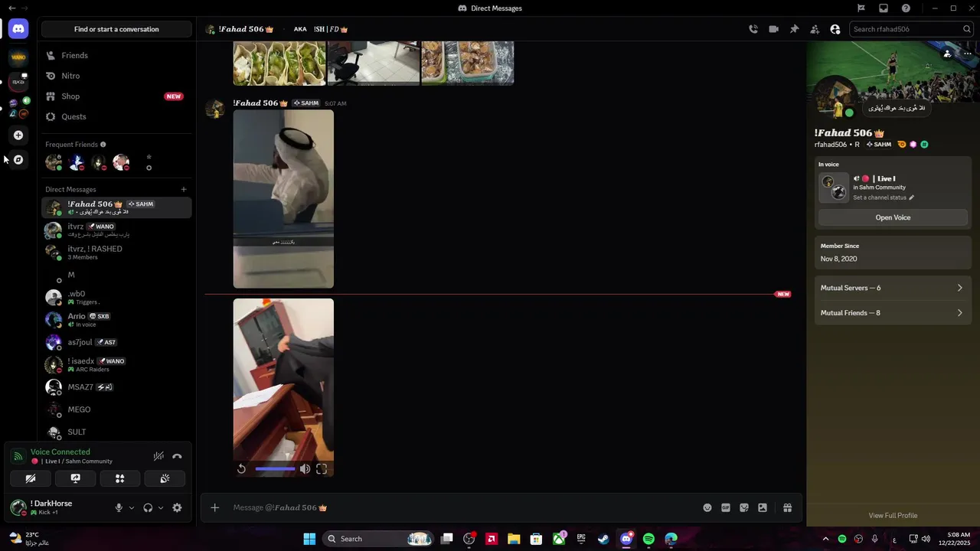Click the Search rfahad506 field
Image resolution: width=980 pixels, height=551 pixels.
(911, 29)
